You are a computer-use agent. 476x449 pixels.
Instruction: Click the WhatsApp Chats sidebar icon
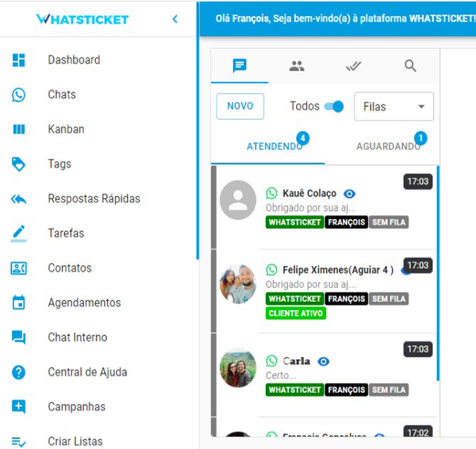tap(19, 95)
